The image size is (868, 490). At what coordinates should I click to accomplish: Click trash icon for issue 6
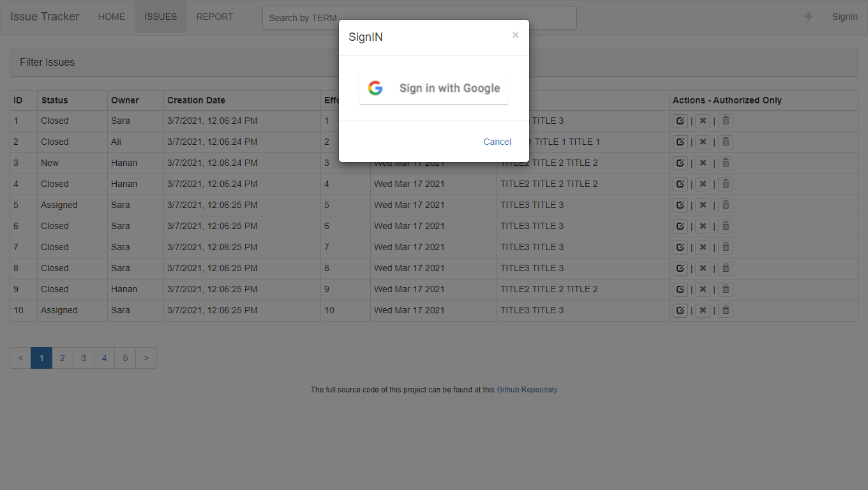pyautogui.click(x=726, y=226)
